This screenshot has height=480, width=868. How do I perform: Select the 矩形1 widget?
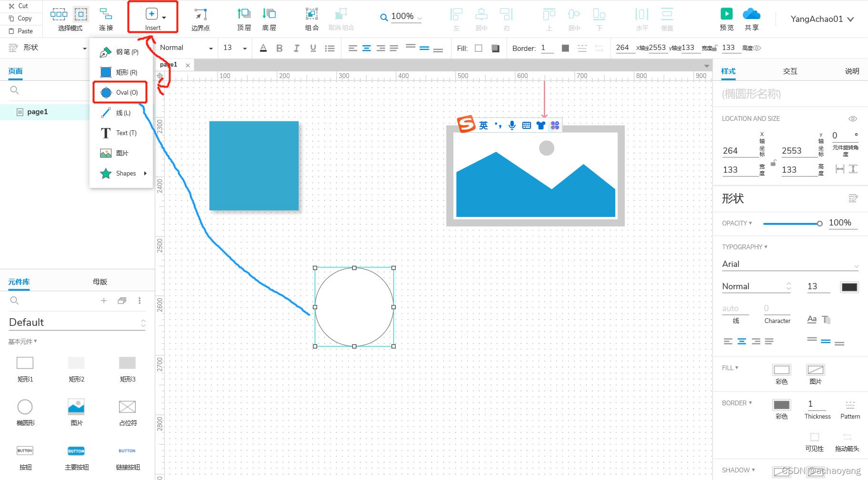(25, 369)
